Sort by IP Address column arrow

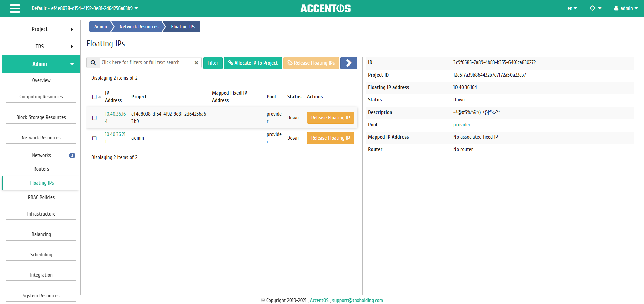[100, 97]
